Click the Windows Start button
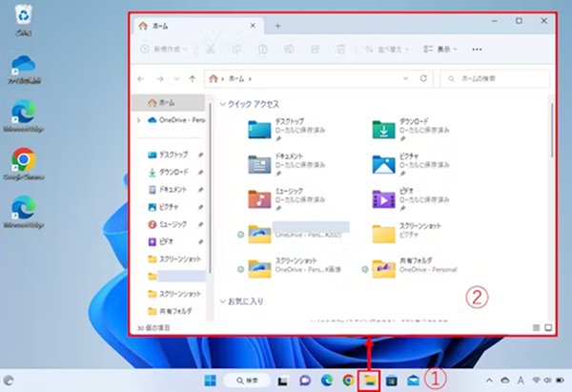The width and height of the screenshot is (572, 392). (210, 381)
